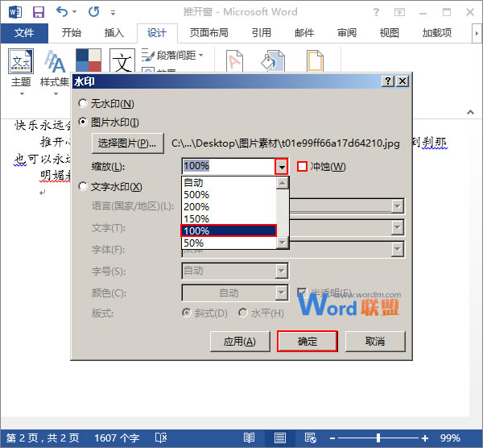Undo the last action
Screen dimensions: 483x448
pyautogui.click(x=62, y=12)
